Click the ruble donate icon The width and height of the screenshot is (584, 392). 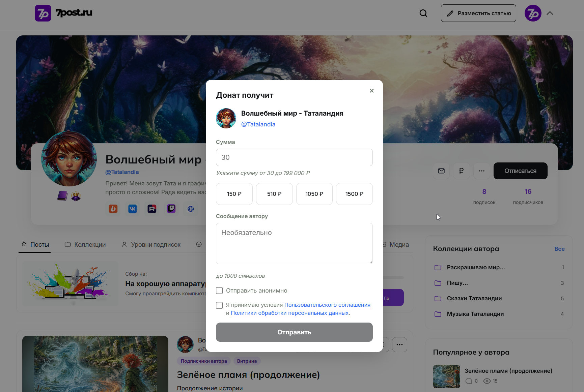click(x=461, y=171)
